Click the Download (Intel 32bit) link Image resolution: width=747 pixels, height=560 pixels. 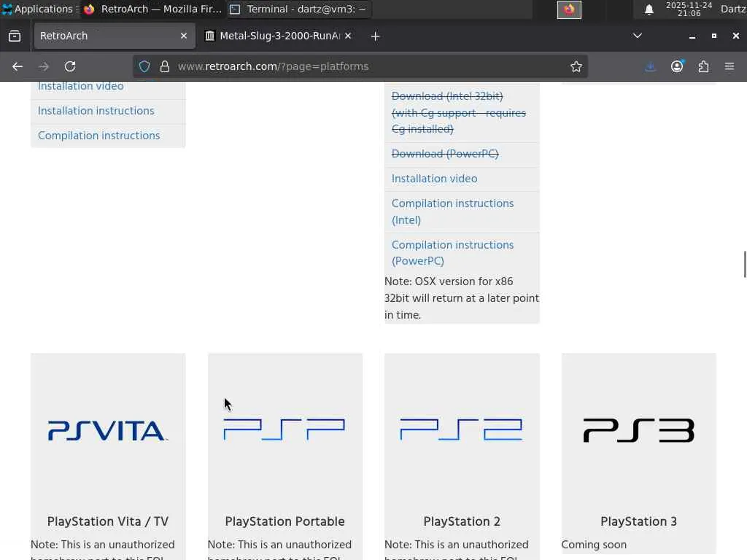pyautogui.click(x=458, y=112)
